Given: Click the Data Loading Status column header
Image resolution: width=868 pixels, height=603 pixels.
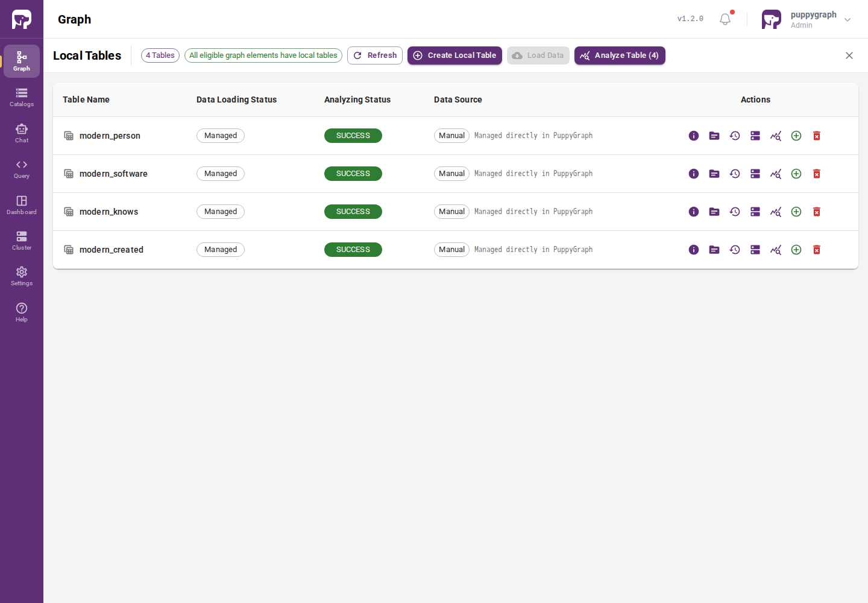Looking at the screenshot, I should 236,99.
